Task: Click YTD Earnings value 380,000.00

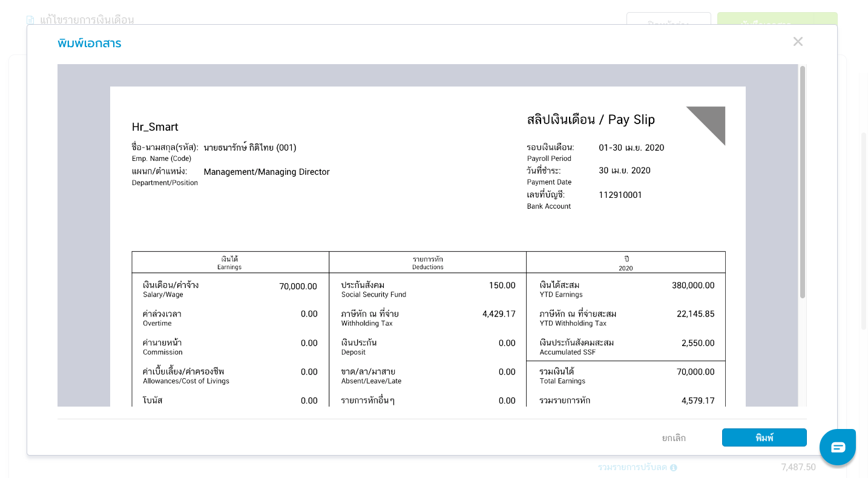Action: tap(693, 285)
